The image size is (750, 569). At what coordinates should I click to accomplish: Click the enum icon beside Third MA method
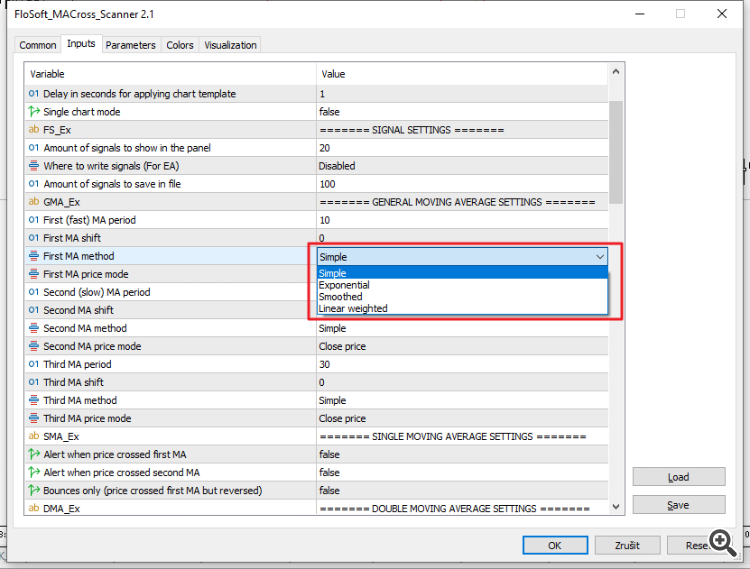[33, 400]
